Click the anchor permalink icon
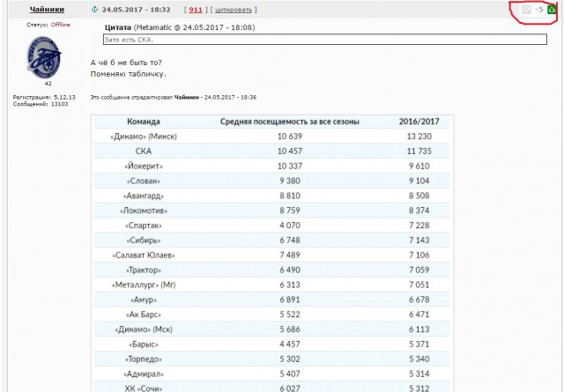This screenshot has width=564, height=392. pos(95,10)
